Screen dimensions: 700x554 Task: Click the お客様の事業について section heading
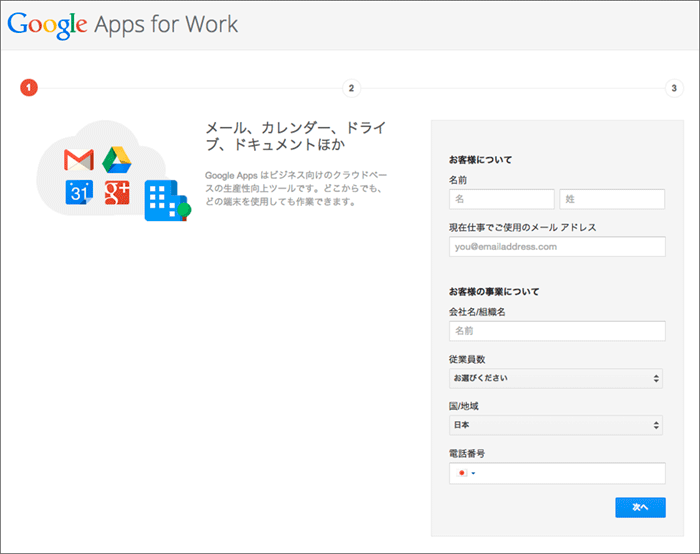[x=494, y=292]
